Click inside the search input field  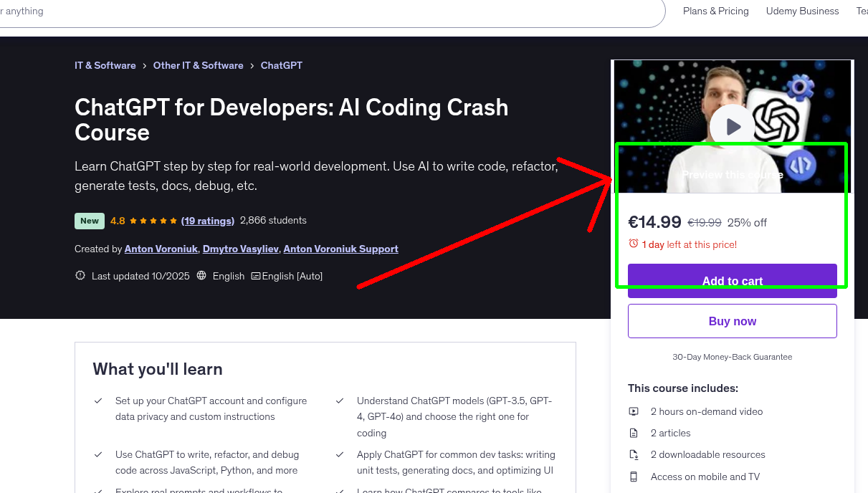click(x=287, y=11)
